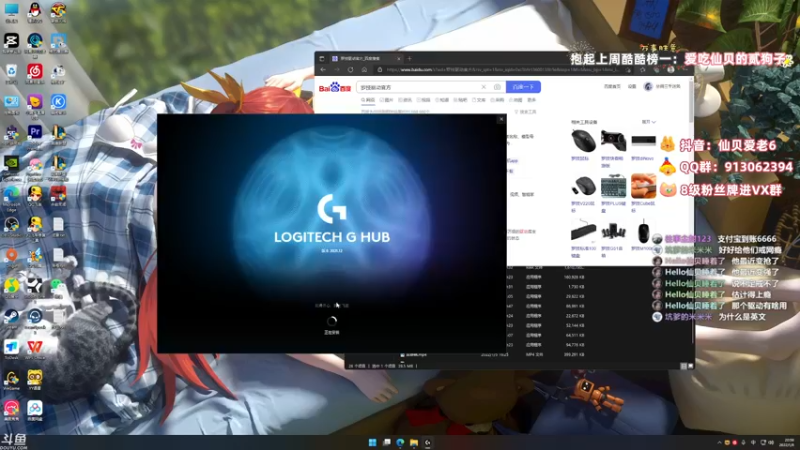Screen dimensions: 800x450
Task: Expand the 展开 related products list
Action: (648, 122)
